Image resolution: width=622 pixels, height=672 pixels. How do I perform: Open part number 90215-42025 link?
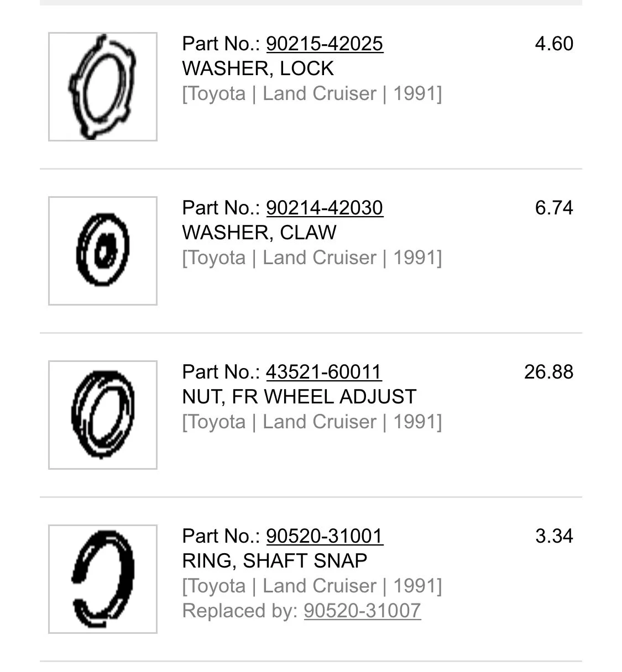[325, 44]
